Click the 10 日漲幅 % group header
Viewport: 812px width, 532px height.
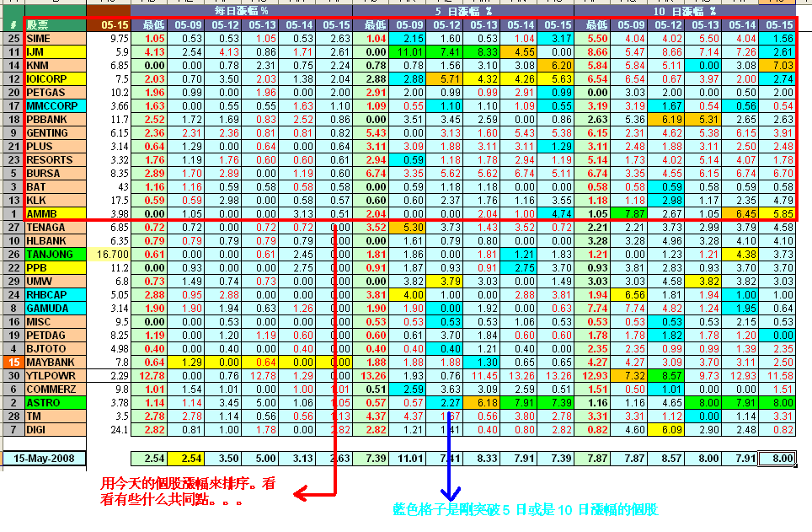686,12
